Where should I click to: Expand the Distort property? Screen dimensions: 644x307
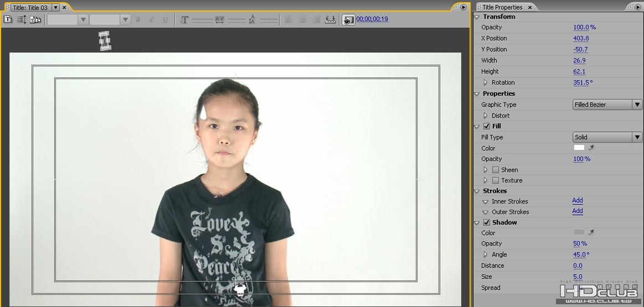[486, 116]
